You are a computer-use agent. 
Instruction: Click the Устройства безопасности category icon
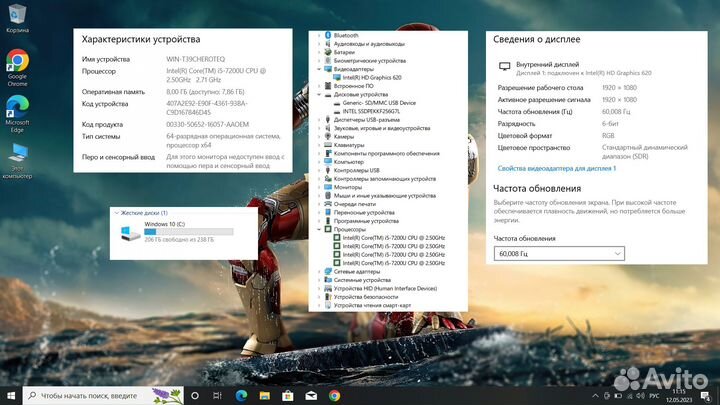click(x=328, y=297)
